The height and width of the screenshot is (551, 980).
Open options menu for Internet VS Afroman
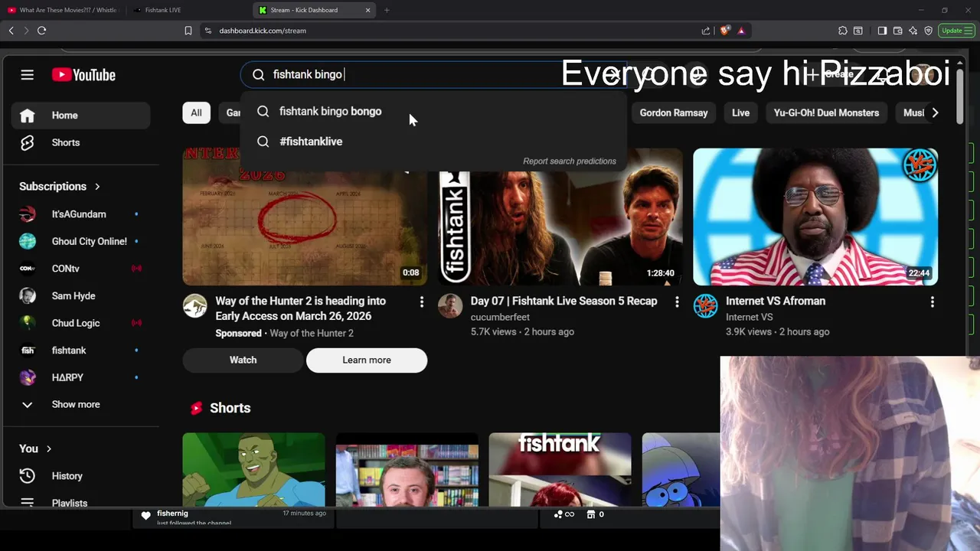[x=932, y=302]
